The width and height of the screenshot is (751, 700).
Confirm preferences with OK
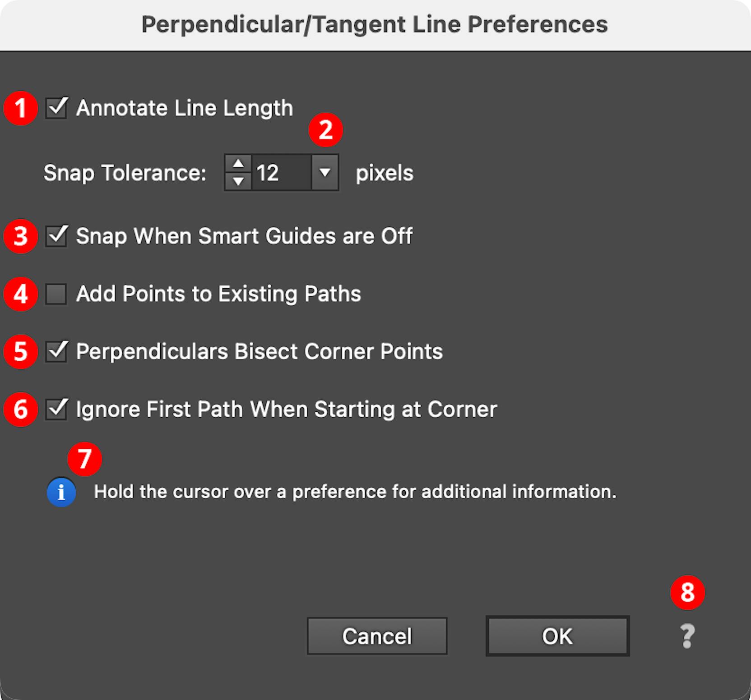click(x=557, y=636)
